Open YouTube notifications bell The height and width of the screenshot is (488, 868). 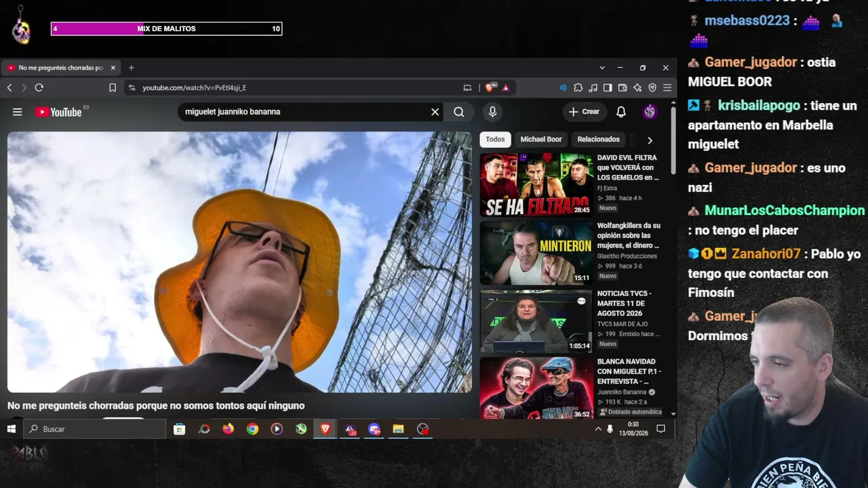pos(621,112)
